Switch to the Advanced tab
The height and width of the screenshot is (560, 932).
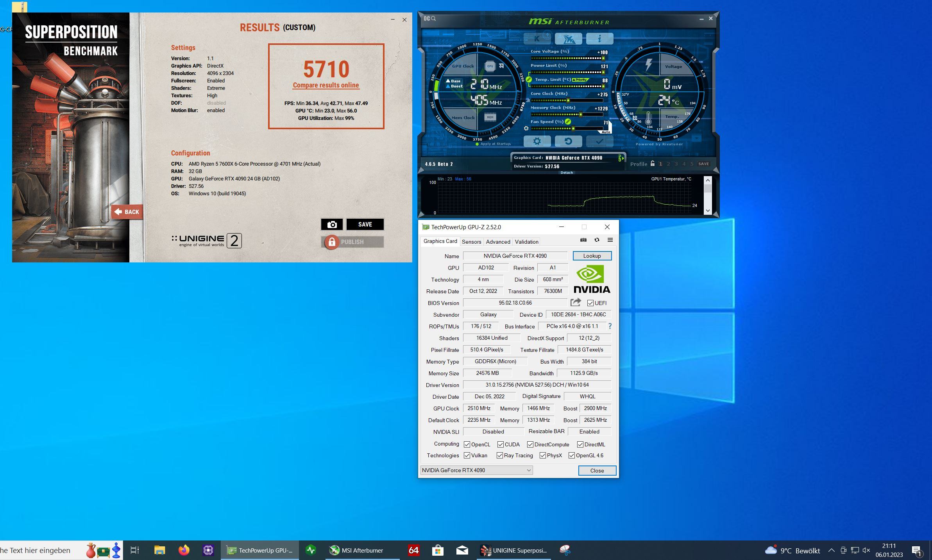click(x=498, y=242)
